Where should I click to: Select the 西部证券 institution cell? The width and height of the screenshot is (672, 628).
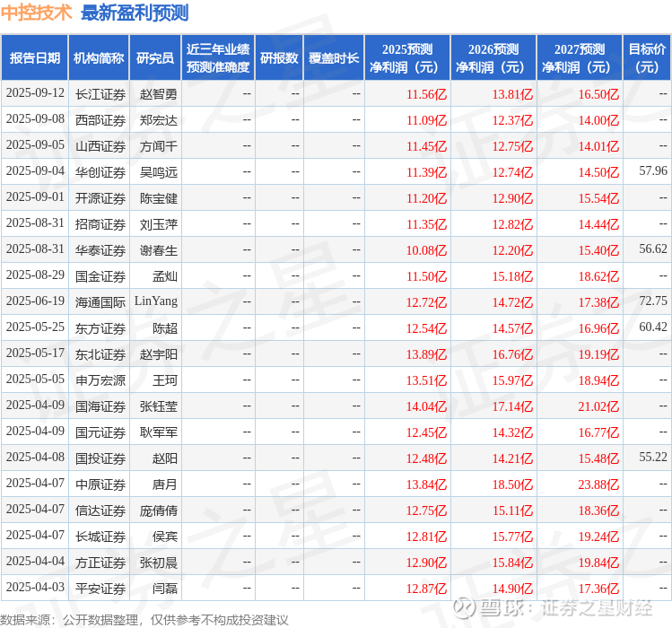click(x=100, y=120)
